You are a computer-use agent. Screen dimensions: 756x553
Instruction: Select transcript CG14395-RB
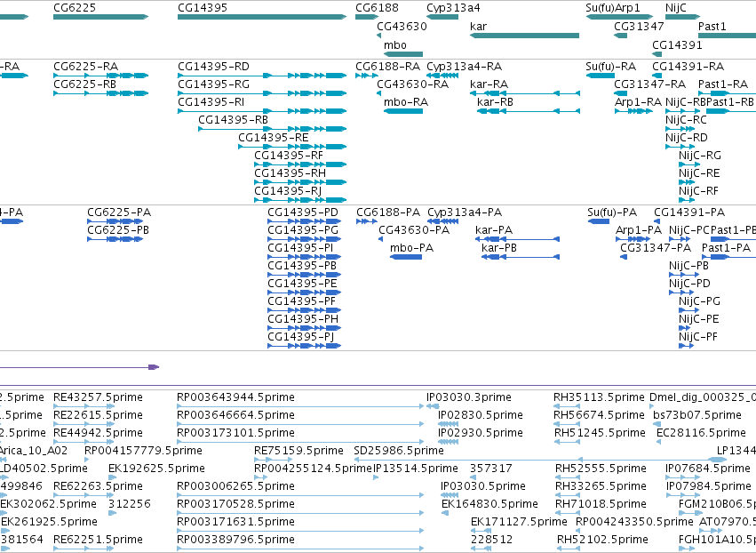234,120
